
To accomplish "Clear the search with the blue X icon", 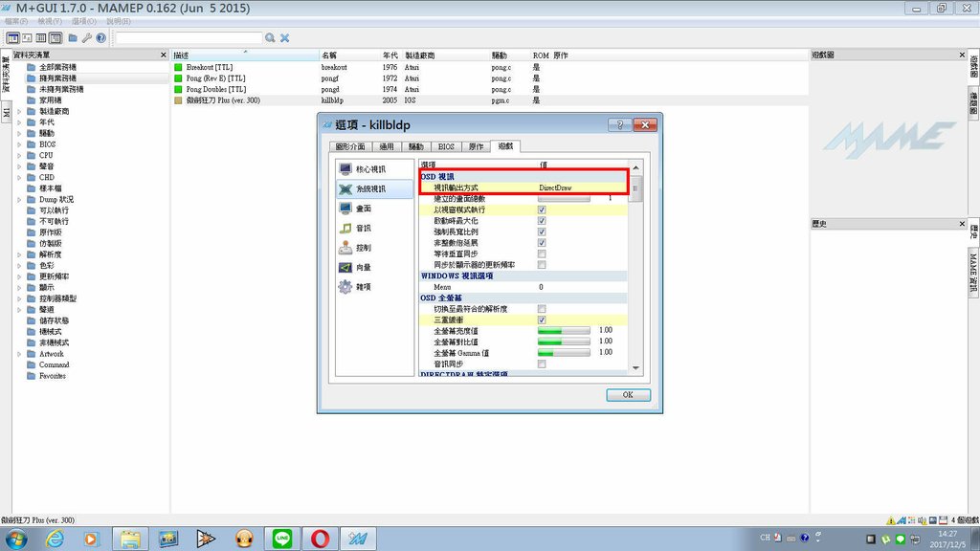I will click(x=284, y=38).
